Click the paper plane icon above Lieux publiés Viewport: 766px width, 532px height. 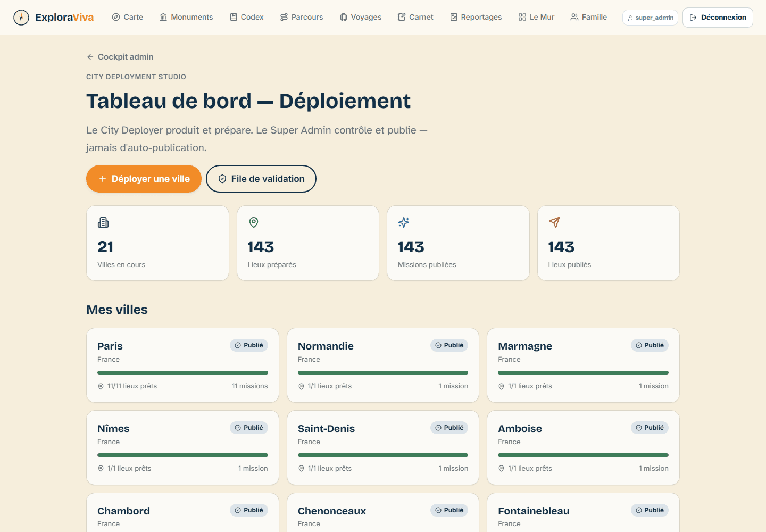(554, 222)
